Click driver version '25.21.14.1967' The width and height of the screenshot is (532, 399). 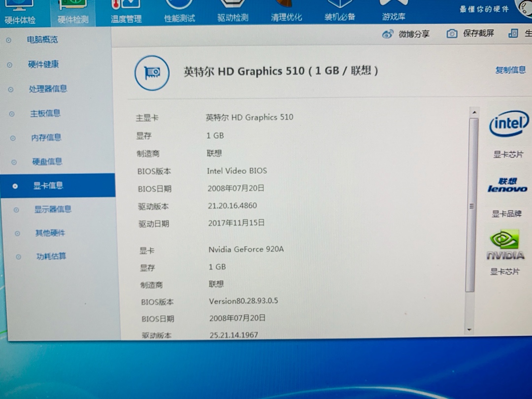tap(234, 335)
